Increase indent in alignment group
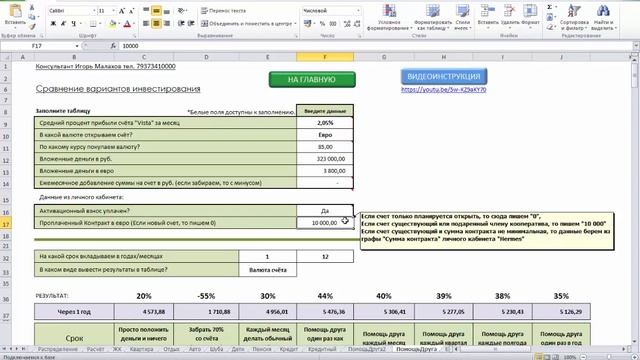The height and width of the screenshot is (360, 640). click(191, 24)
